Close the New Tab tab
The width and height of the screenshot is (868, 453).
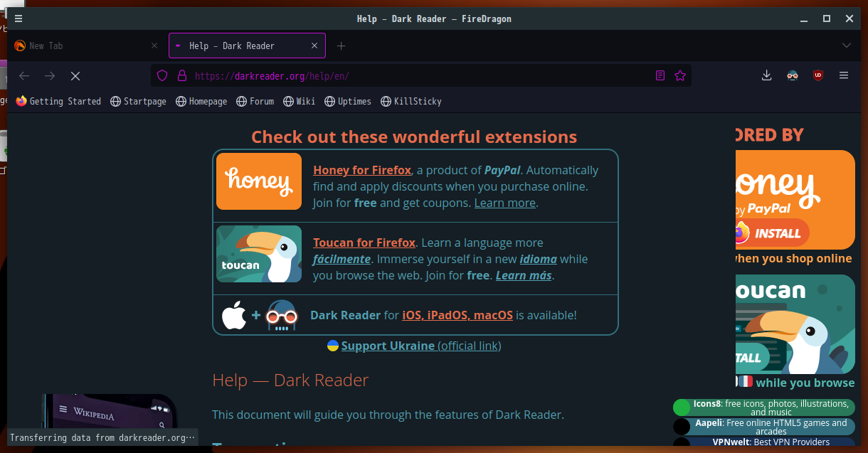click(x=154, y=46)
